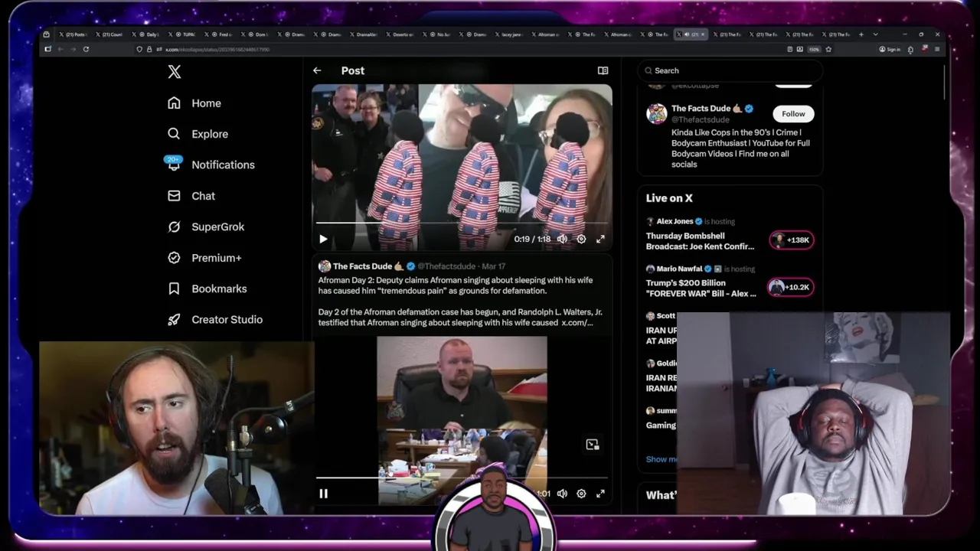Open the browser hamburger menu

pyautogui.click(x=937, y=49)
